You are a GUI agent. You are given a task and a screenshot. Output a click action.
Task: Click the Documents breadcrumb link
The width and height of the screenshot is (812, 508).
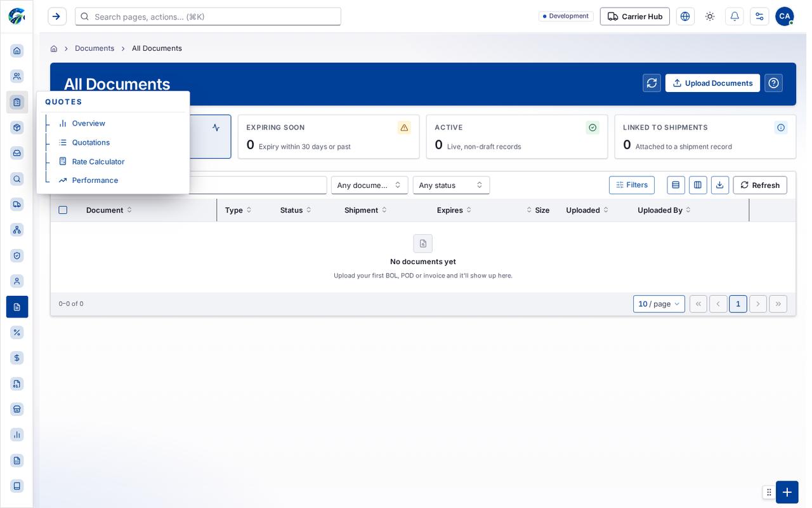coord(95,48)
